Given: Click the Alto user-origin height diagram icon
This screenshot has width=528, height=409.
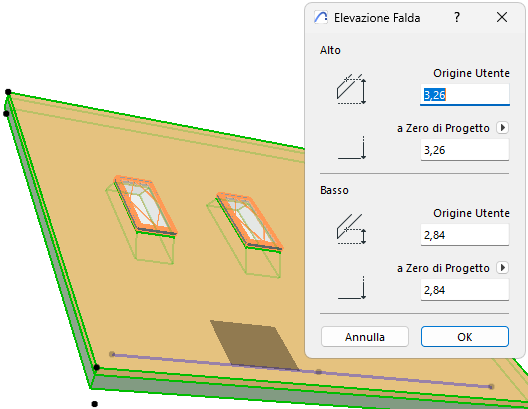Looking at the screenshot, I should [x=351, y=89].
